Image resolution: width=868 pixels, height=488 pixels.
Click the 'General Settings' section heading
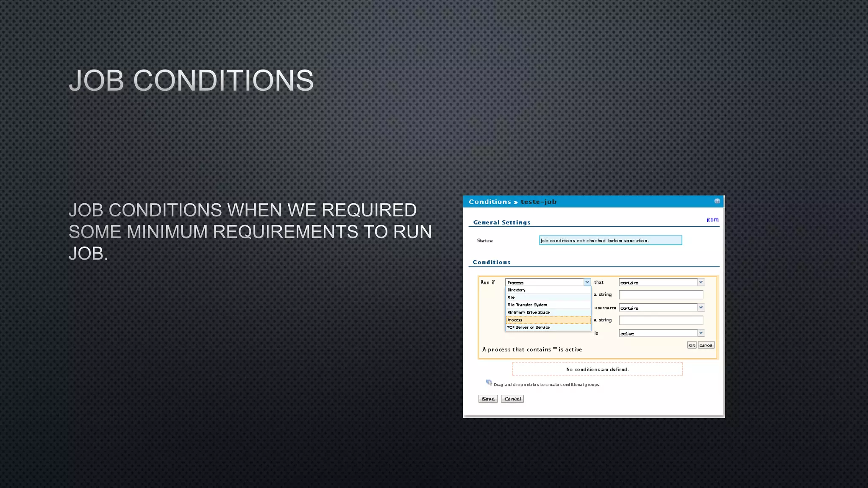502,222
